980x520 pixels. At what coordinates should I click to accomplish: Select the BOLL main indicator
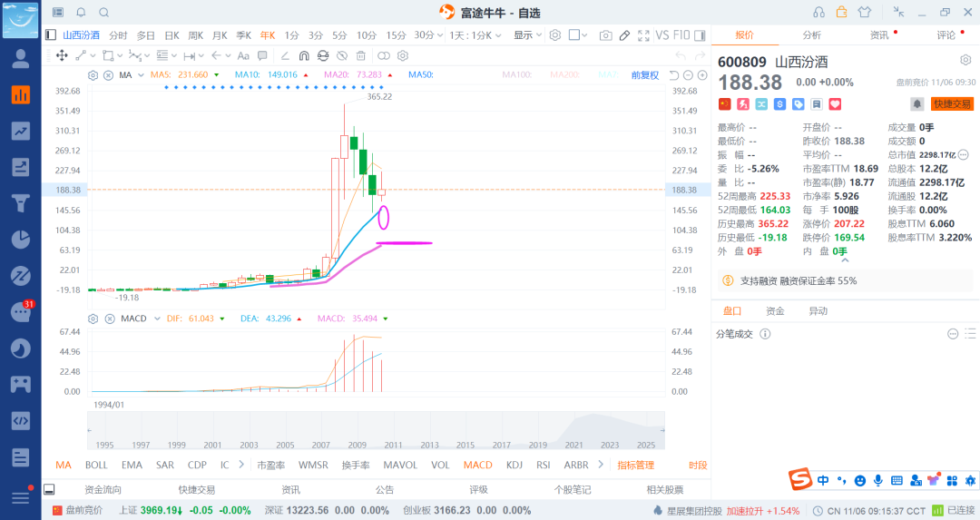(x=96, y=465)
